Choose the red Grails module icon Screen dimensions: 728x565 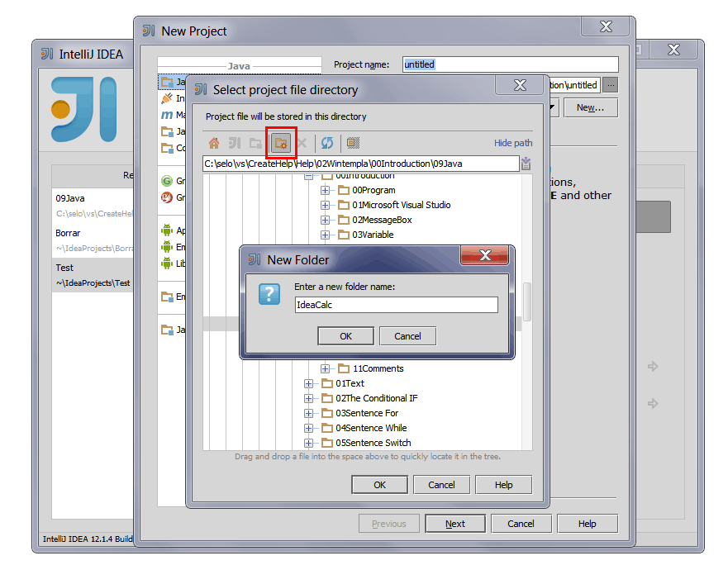pos(167,197)
